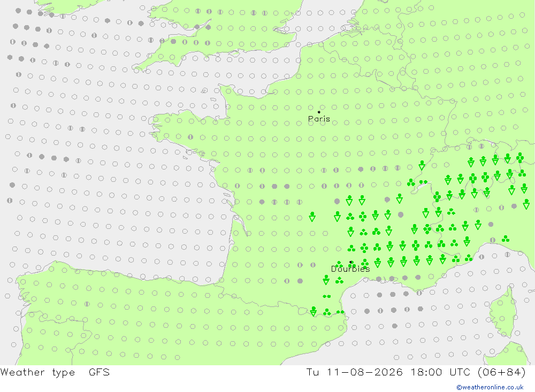Open the weatheronline.co.uk copyright link

[x=490, y=387]
